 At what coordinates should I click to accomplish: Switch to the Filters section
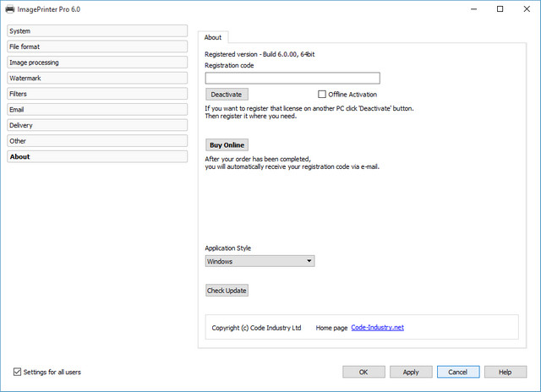coord(96,94)
